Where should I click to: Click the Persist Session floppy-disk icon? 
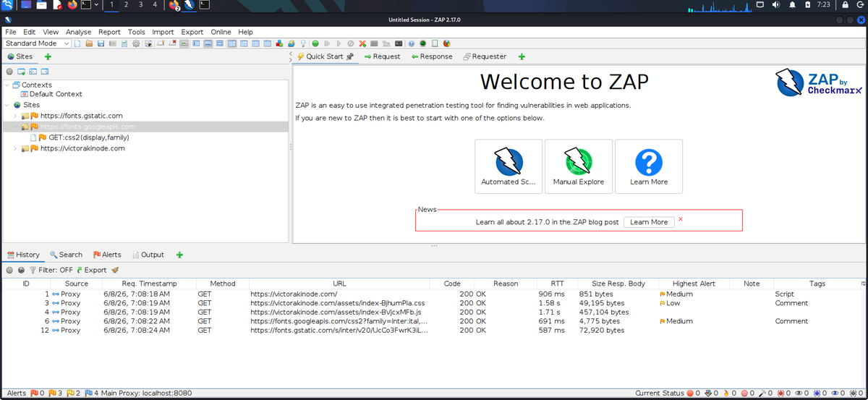[x=101, y=43]
